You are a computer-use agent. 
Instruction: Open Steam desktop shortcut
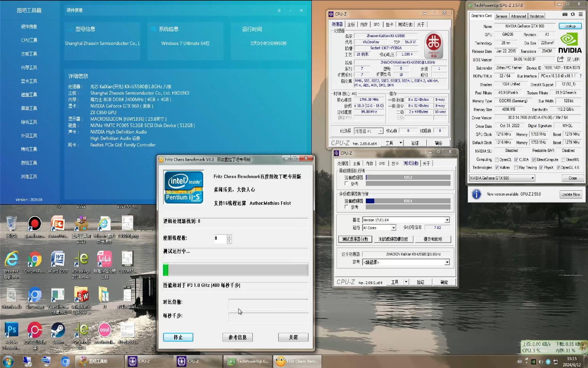point(58,333)
